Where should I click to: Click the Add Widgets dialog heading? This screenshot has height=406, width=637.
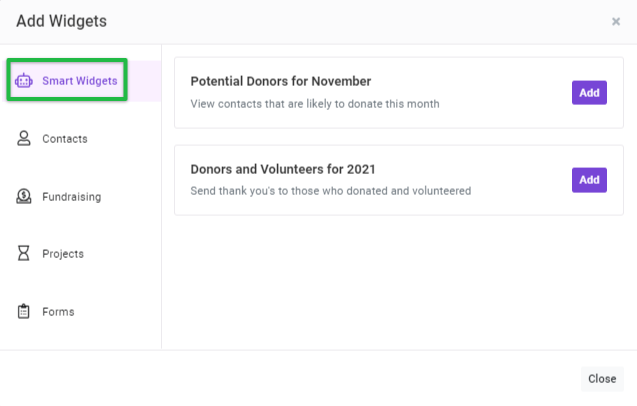coord(61,21)
